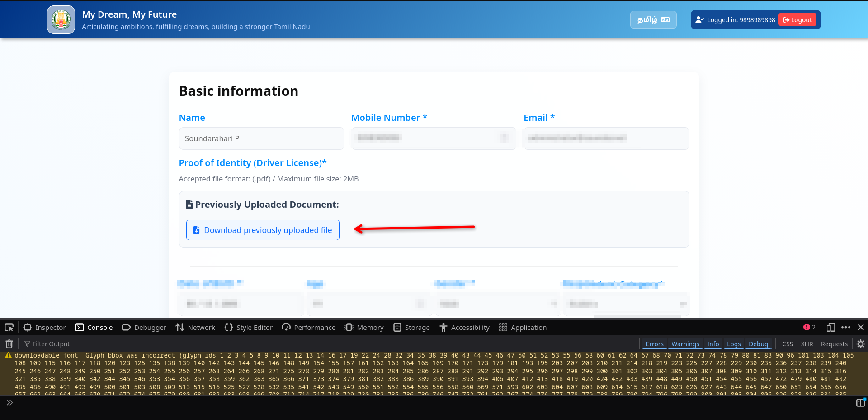This screenshot has width=868, height=420.
Task: Click the red error count badge
Action: click(x=809, y=327)
